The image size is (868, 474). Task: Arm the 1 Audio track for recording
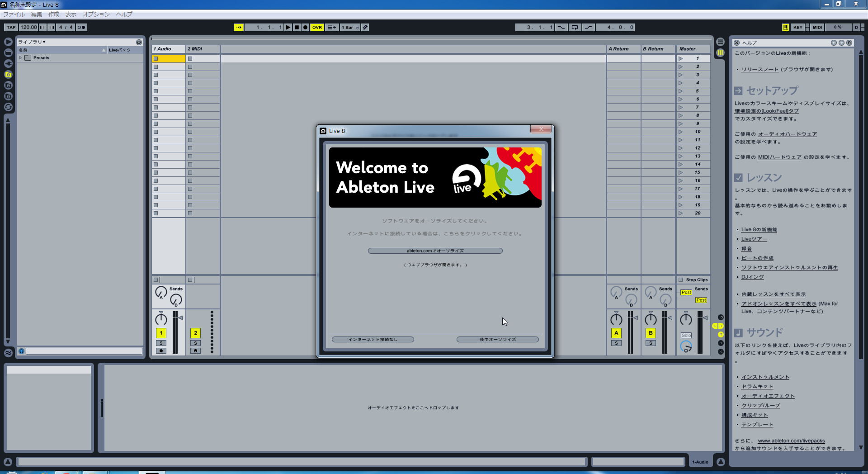pyautogui.click(x=161, y=351)
